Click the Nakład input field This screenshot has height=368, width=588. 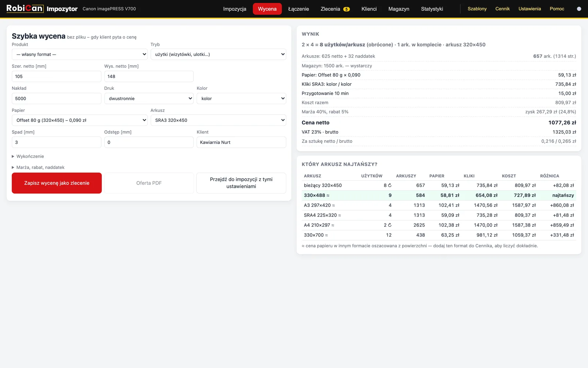point(56,99)
